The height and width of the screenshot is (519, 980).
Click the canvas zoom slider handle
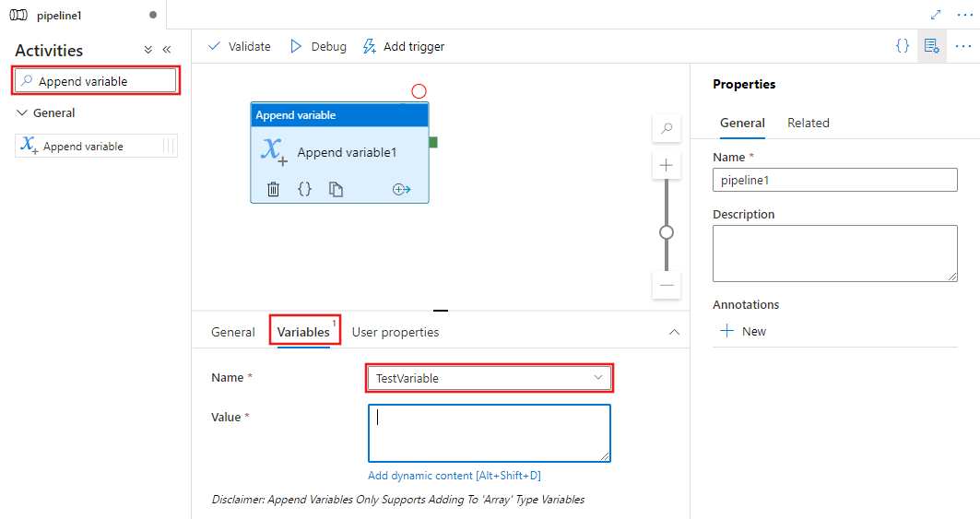[x=667, y=232]
